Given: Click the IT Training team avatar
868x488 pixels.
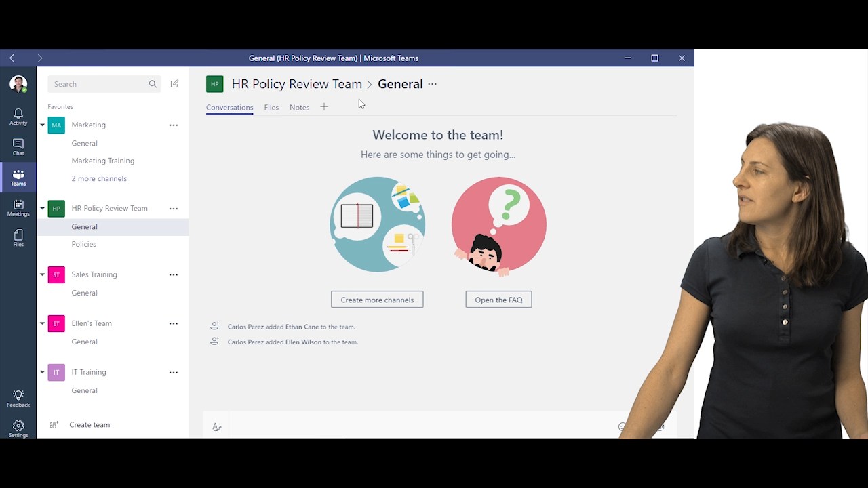Looking at the screenshot, I should (56, 372).
